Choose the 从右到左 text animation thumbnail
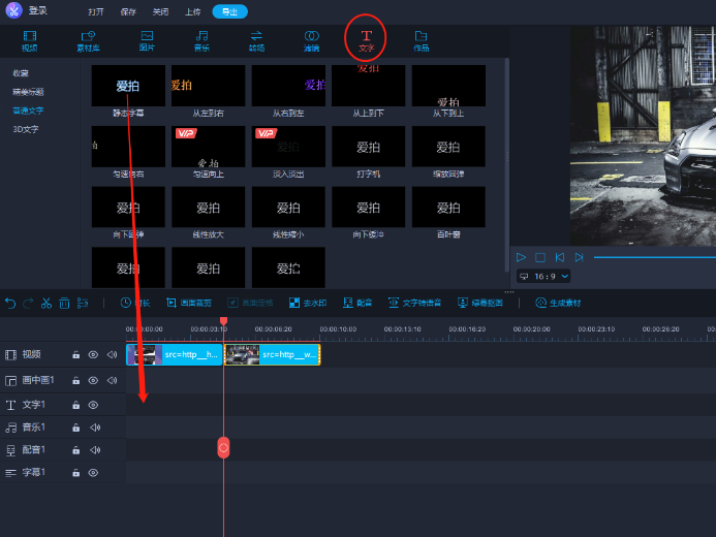Viewport: 716px width, 537px height. [289, 85]
